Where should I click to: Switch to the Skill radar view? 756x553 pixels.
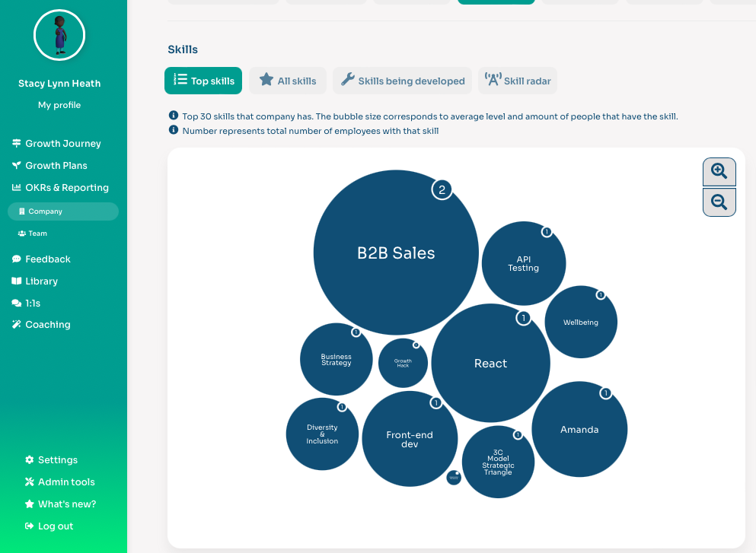click(x=517, y=80)
